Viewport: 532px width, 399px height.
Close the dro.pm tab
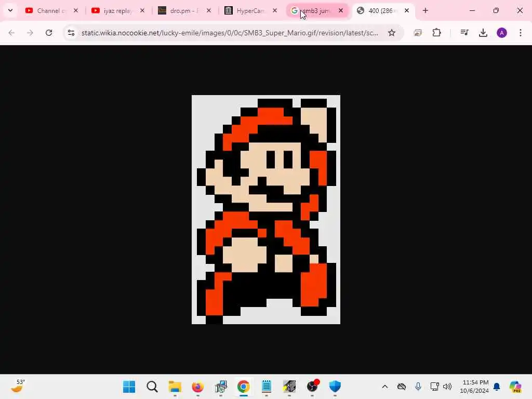pos(209,10)
